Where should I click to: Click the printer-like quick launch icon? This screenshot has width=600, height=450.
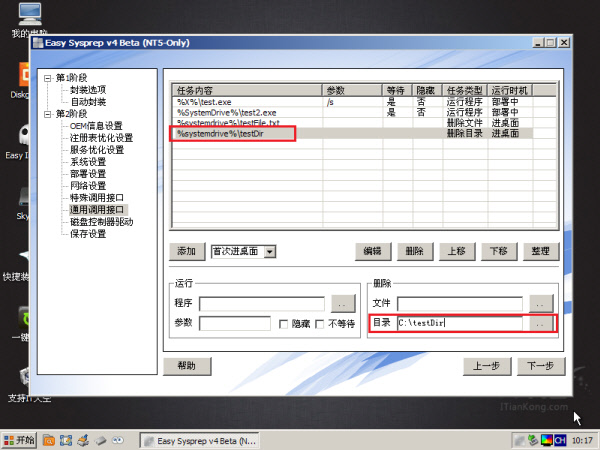click(83, 440)
